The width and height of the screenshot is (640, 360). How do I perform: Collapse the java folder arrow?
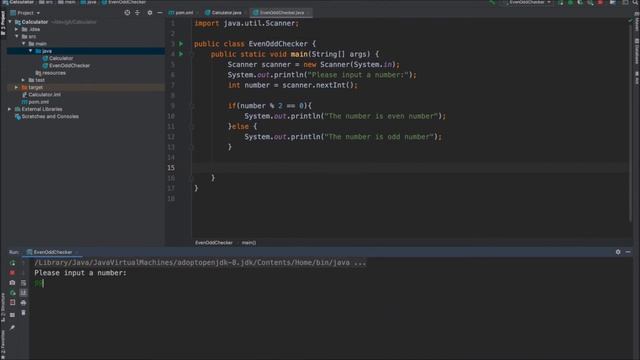point(30,51)
